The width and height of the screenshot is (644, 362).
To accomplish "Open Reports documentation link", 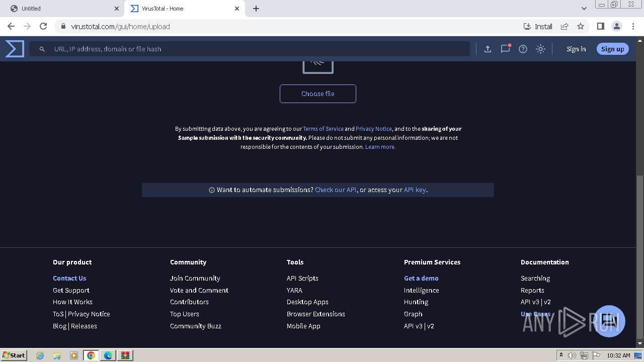I will coord(532,290).
